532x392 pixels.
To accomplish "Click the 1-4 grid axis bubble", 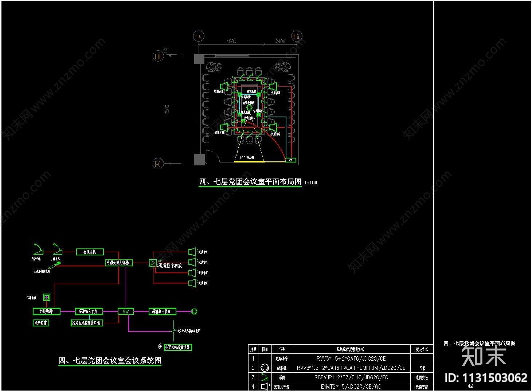I will [198, 36].
